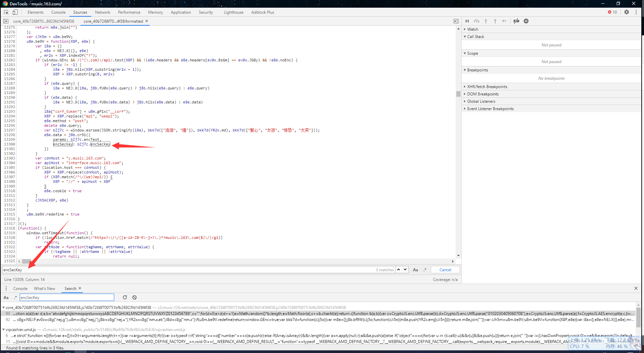
Task: Open the DevTools more options menu
Action: pyautogui.click(x=636, y=12)
